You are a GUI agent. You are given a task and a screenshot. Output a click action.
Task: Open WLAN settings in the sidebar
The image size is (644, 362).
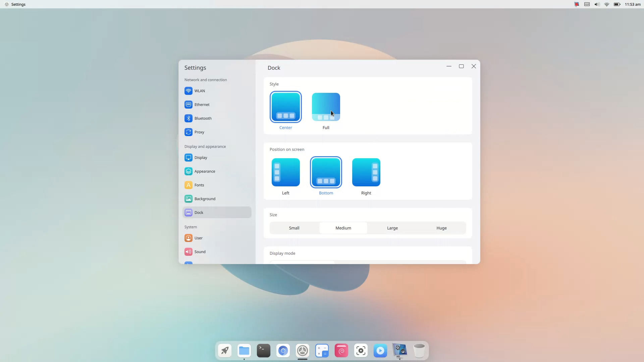coord(199,90)
